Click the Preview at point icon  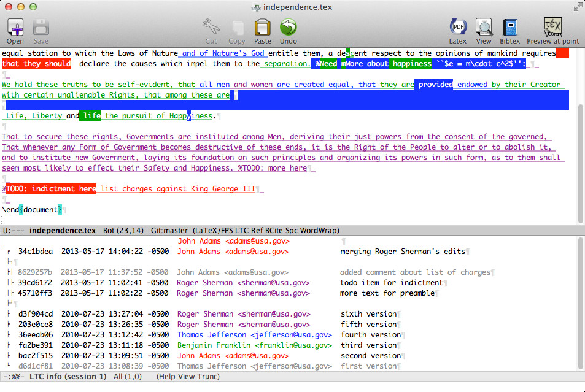click(x=552, y=27)
